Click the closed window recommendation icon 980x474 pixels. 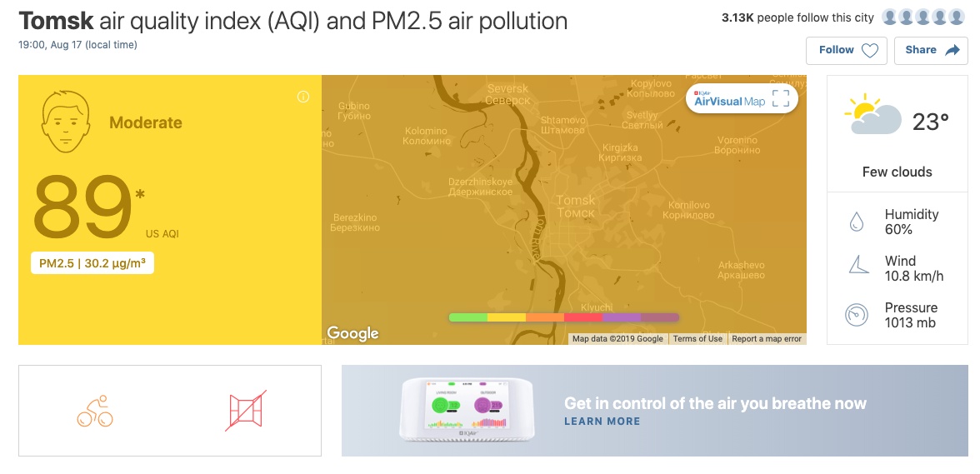pyautogui.click(x=246, y=411)
